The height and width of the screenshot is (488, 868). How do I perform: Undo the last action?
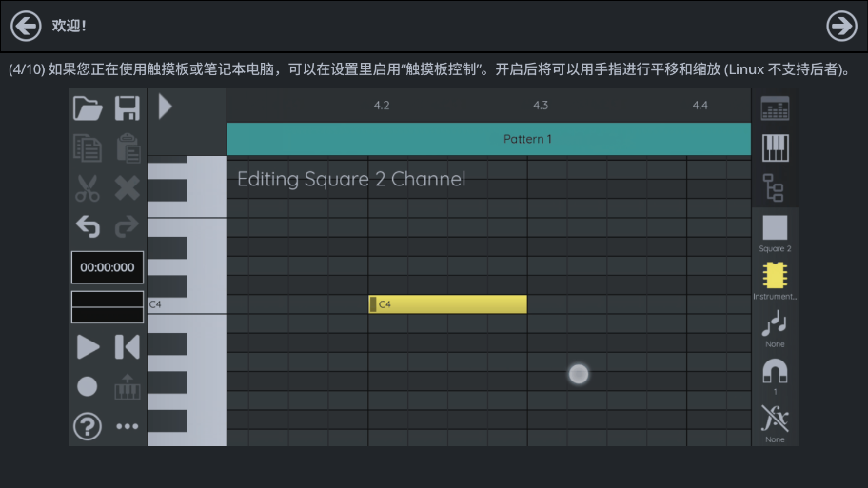click(x=88, y=226)
